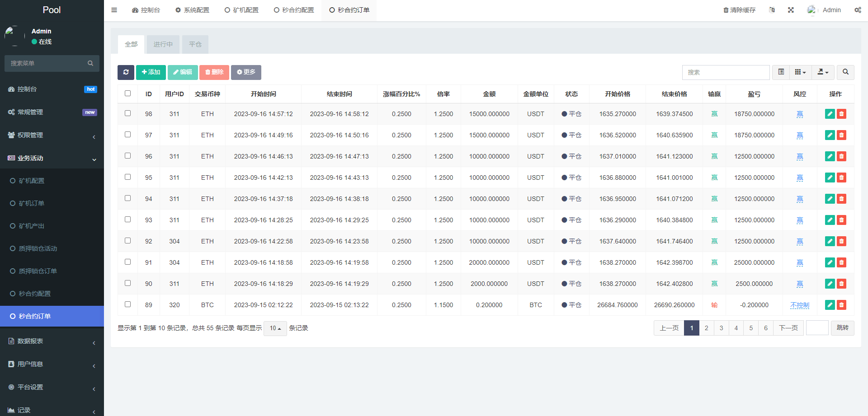
Task: Click the magnifier search icon beside search box
Action: click(x=845, y=72)
